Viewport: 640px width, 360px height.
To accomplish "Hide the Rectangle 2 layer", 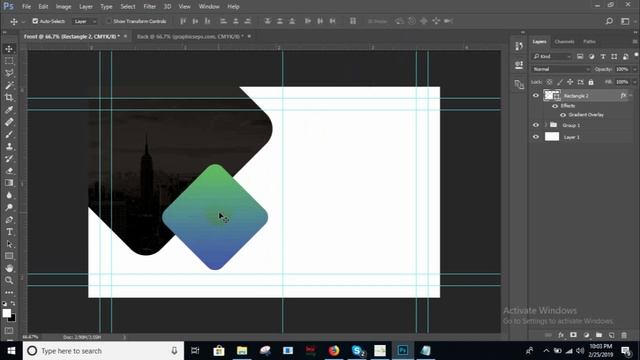I will 536,96.
